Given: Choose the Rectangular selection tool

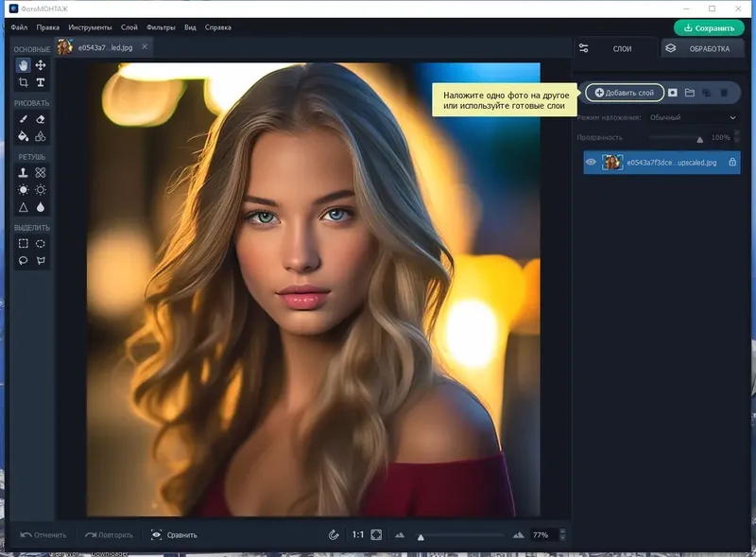Looking at the screenshot, I should 24,244.
